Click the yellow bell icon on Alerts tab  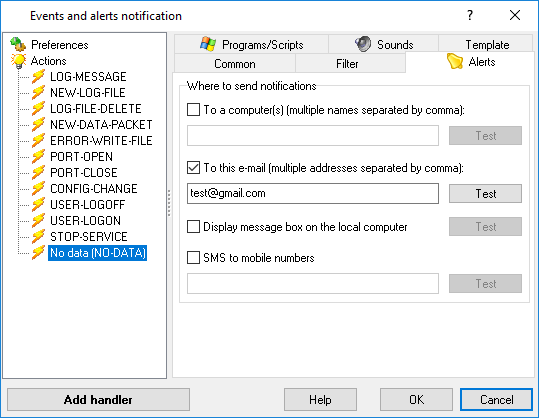[x=455, y=61]
